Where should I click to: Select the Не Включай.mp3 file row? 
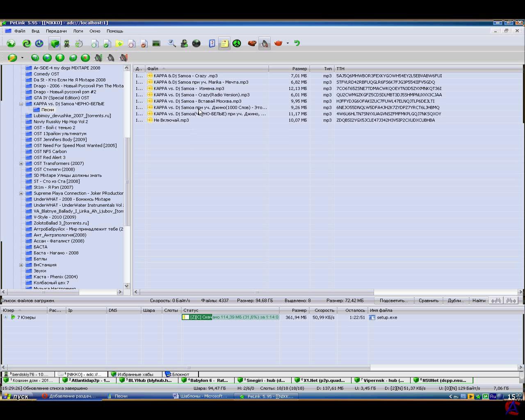(x=171, y=120)
